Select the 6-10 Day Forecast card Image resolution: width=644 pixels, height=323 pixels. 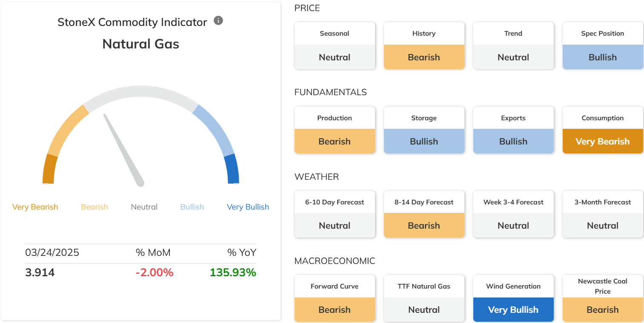click(x=335, y=214)
